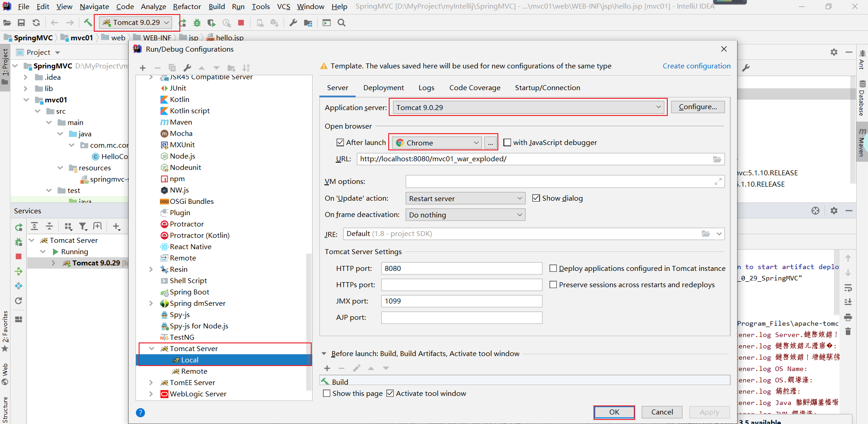Click the dialog help question mark
This screenshot has height=424, width=868.
140,412
